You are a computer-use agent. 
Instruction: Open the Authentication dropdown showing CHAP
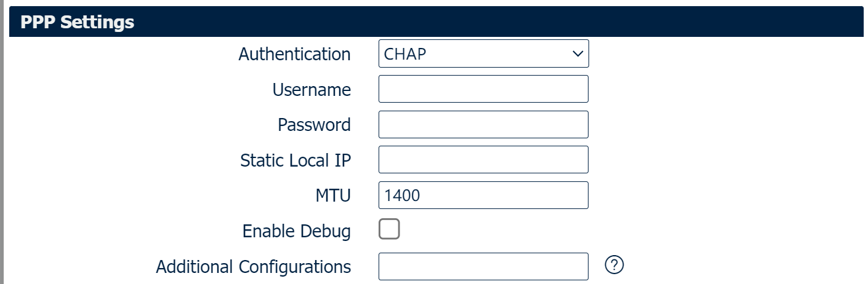(x=483, y=53)
